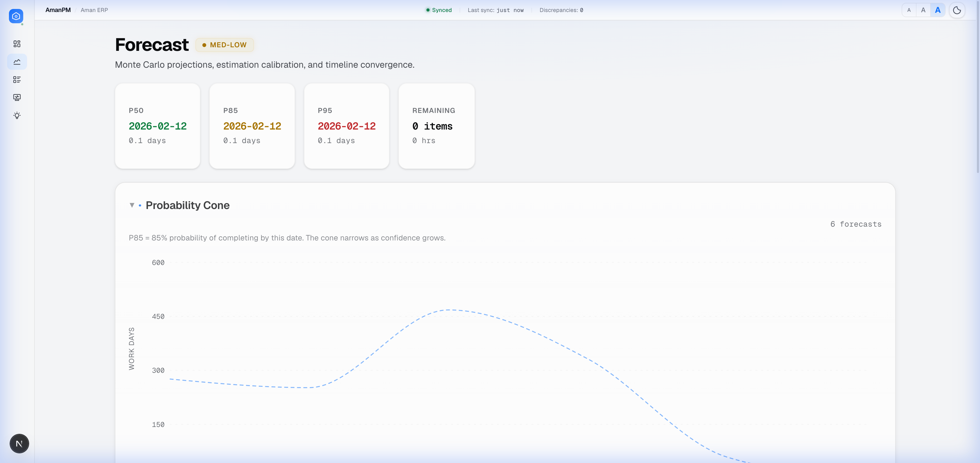Click the Aman ERP breadcrumb
The width and height of the screenshot is (980, 463).
click(94, 10)
